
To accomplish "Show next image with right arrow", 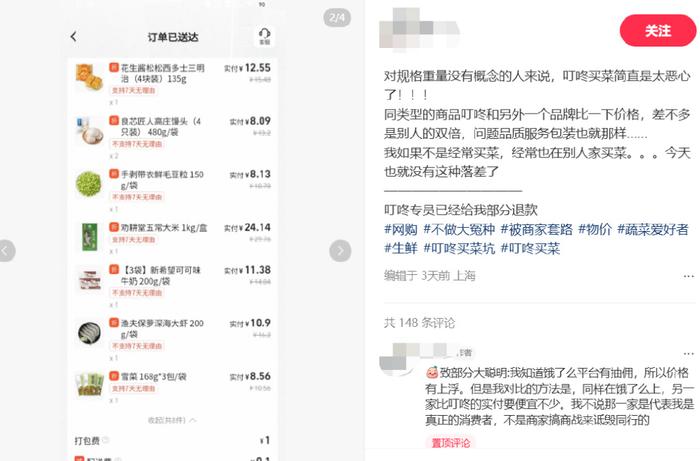I will click(340, 251).
